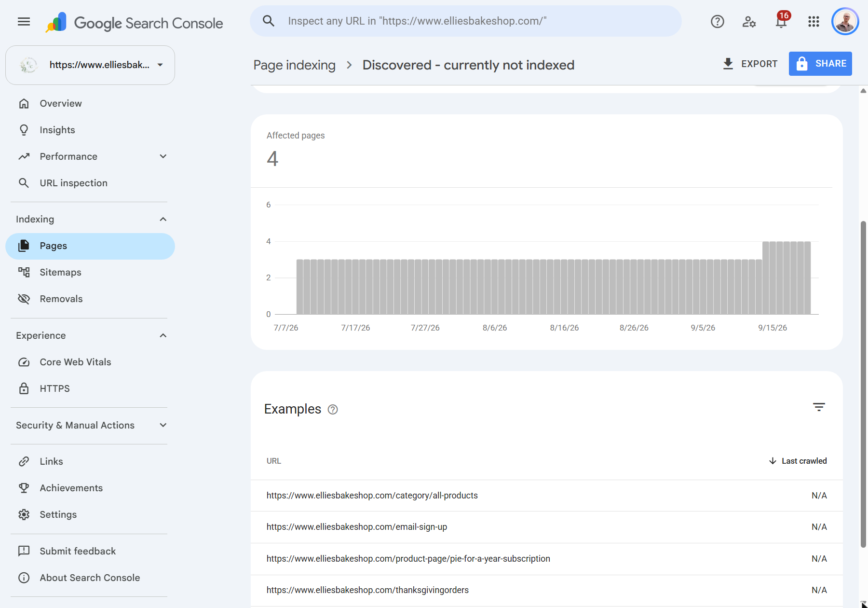Click the Affected pages count 4
The image size is (868, 608).
[x=272, y=159]
